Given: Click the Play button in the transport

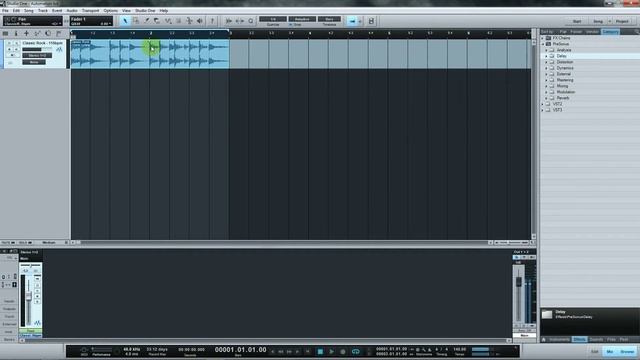Looking at the screenshot, I should [331, 351].
